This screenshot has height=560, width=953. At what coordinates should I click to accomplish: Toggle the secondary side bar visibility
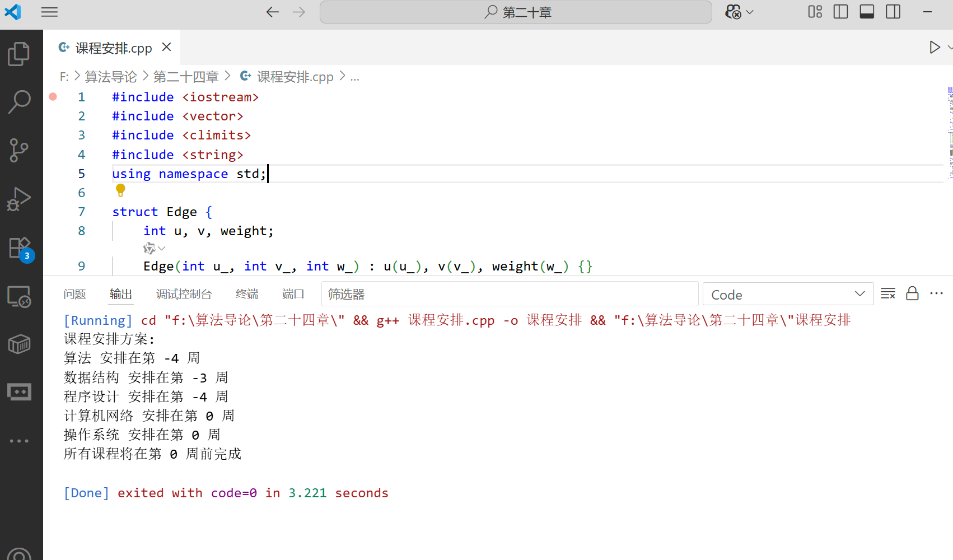893,12
